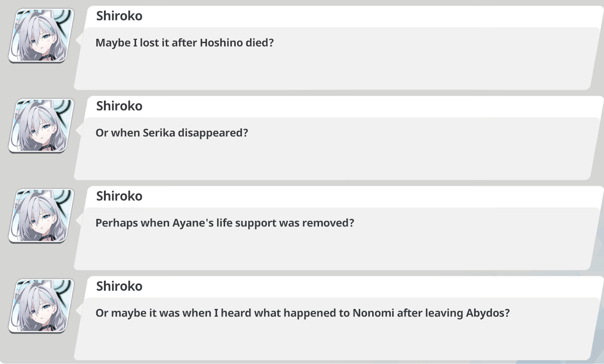Click the Shiroko name above the first message
Image resolution: width=604 pixels, height=364 pixels.
[x=119, y=16]
